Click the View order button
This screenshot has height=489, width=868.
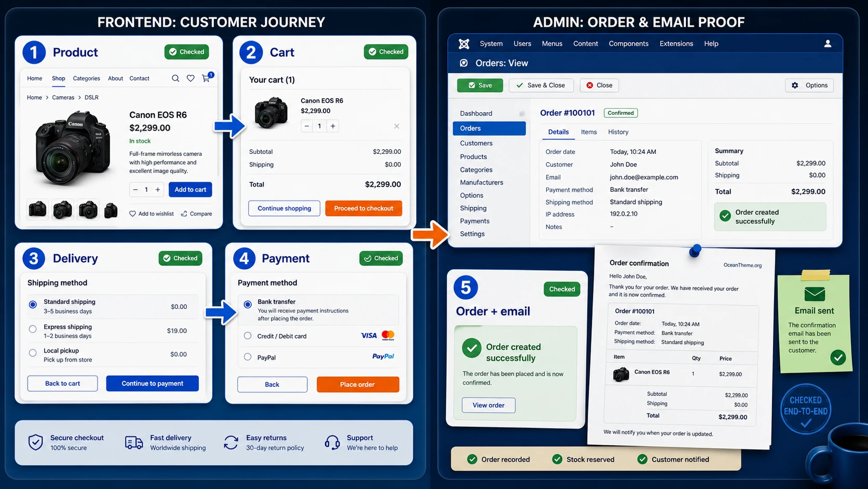tap(489, 405)
